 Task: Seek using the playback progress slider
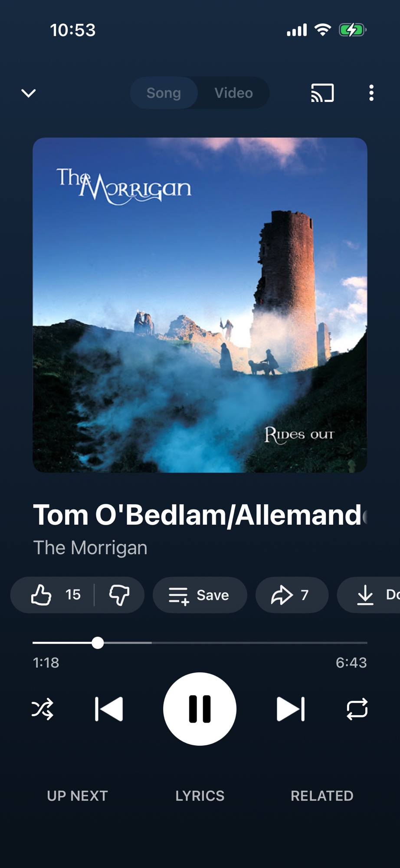[200, 643]
